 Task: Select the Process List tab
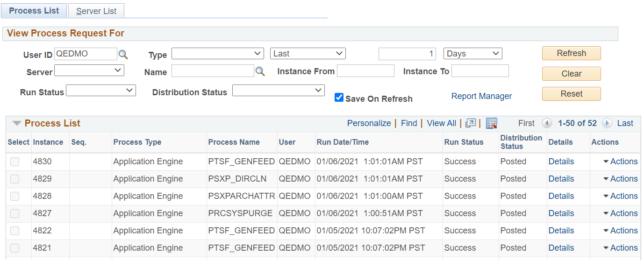34,11
